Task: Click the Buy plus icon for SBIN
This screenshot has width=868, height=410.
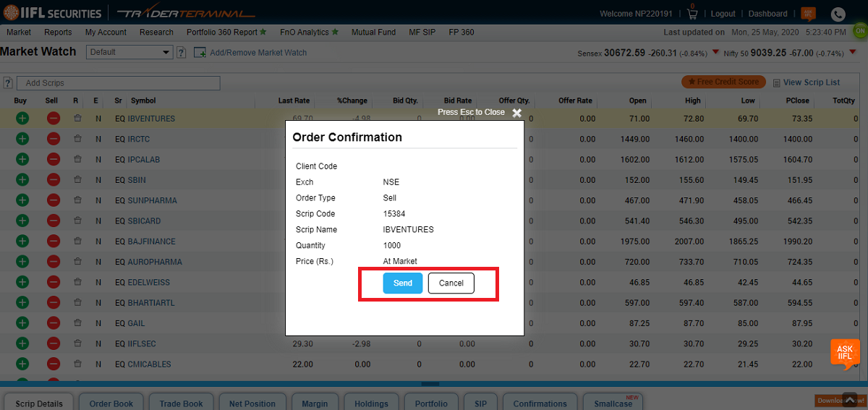Action: (22, 180)
